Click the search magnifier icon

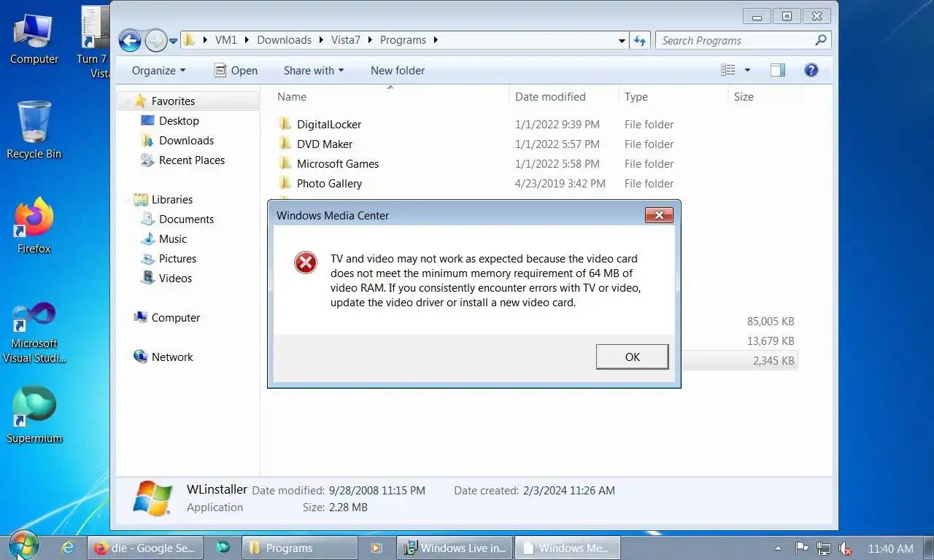point(821,40)
